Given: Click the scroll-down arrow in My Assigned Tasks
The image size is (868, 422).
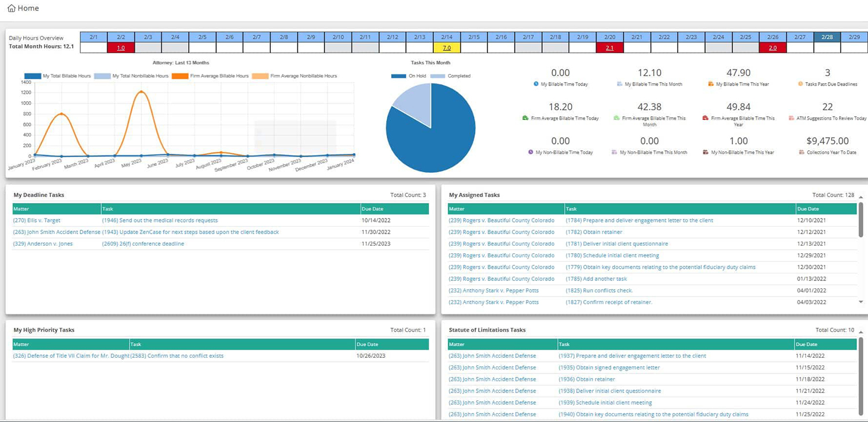Looking at the screenshot, I should [861, 301].
